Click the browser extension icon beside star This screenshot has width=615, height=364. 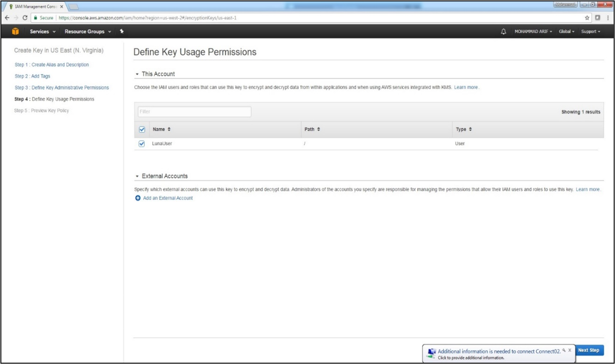(598, 18)
